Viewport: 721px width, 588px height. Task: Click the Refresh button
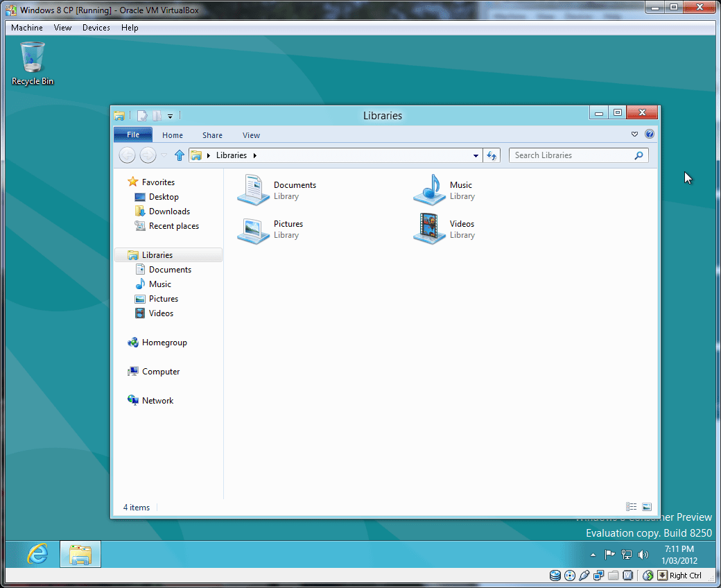pyautogui.click(x=492, y=155)
